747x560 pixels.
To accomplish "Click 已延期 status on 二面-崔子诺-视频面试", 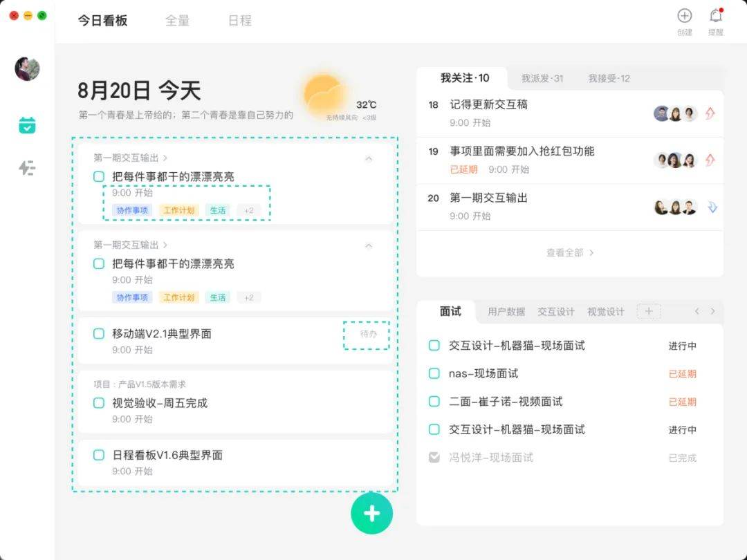I will (x=682, y=402).
